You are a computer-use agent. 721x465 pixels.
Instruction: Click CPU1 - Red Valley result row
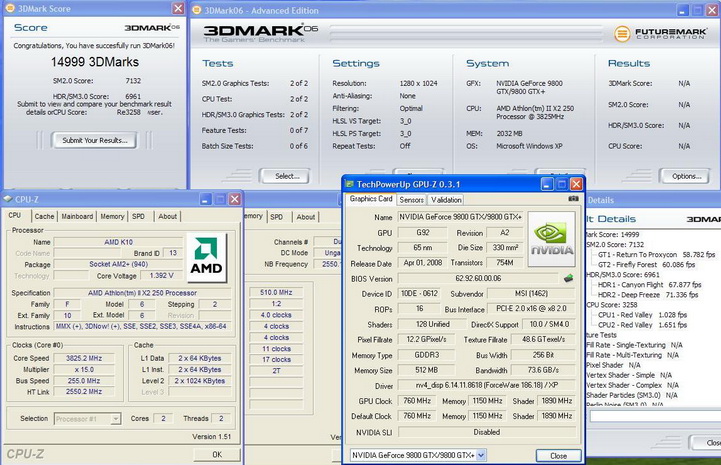click(642, 315)
